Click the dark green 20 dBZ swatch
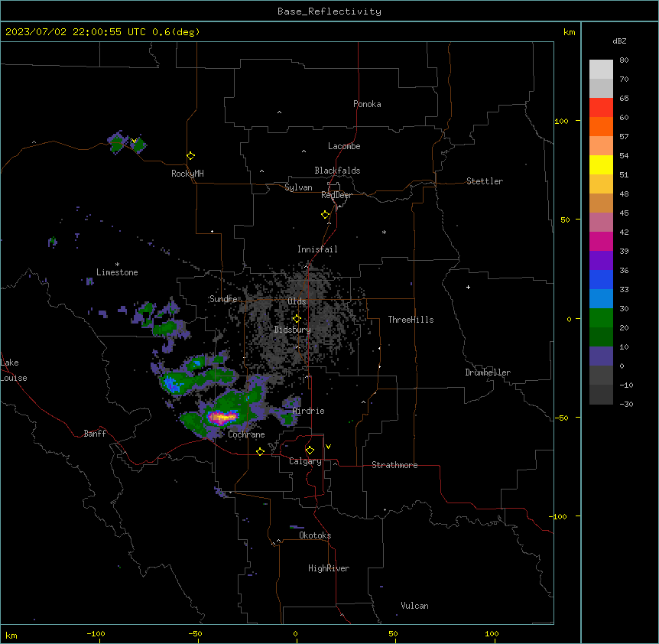Screen dimensions: 659x644 601,337
